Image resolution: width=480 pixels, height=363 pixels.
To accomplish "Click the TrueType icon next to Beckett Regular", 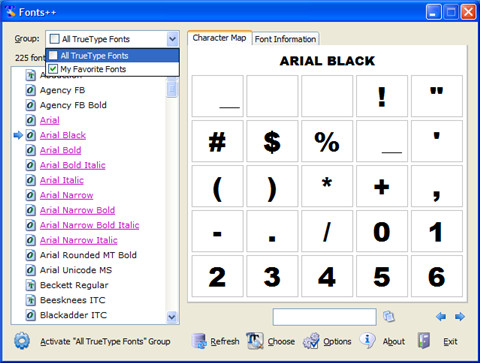I will 30,285.
